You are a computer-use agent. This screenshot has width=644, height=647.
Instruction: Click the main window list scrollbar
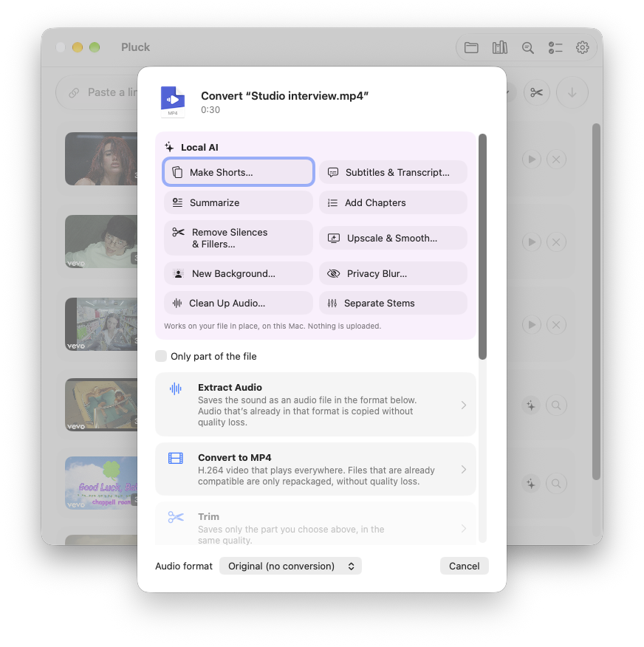[x=596, y=301]
